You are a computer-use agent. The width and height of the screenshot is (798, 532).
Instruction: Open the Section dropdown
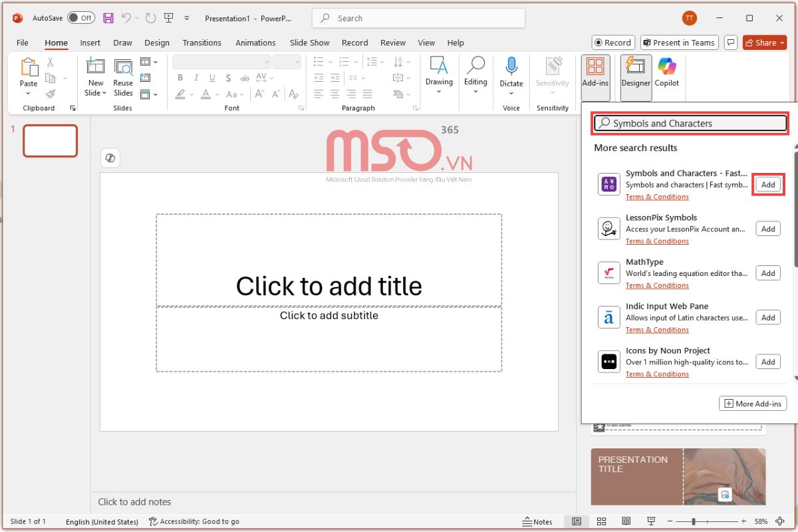(150, 94)
